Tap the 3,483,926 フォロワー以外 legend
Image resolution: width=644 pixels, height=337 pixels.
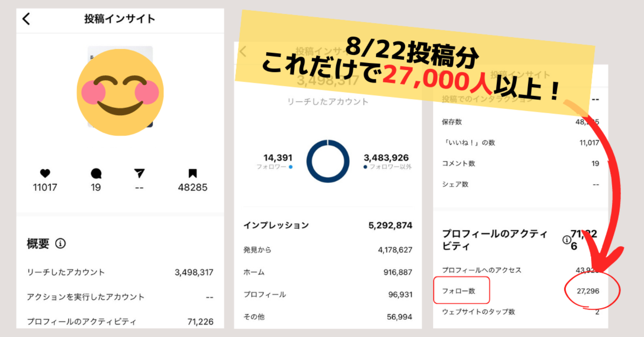coord(388,162)
